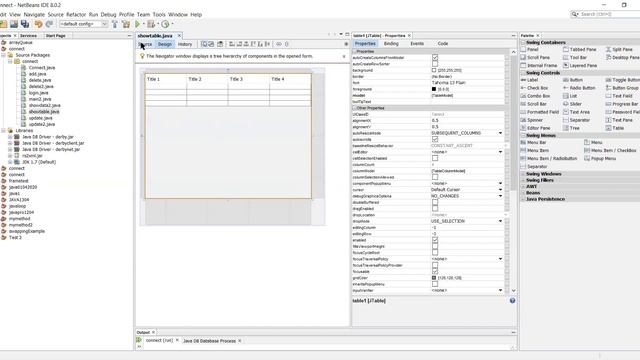Toggle the autoscrolls checkbox
Viewport: 640px width, 360px height.
tap(435, 139)
